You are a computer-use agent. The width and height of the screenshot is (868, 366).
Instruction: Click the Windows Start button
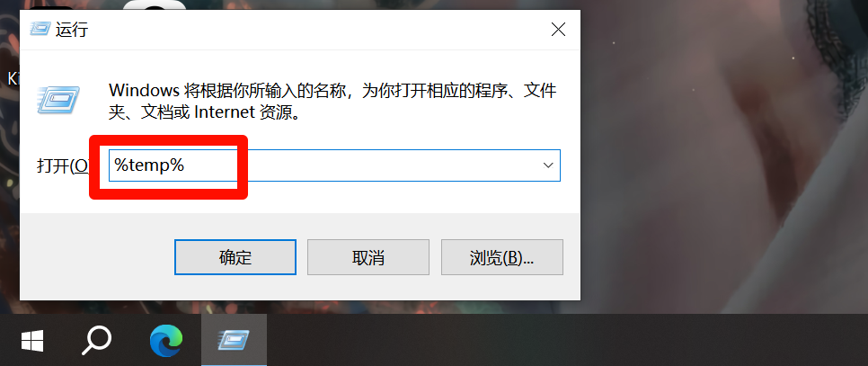[x=32, y=341]
